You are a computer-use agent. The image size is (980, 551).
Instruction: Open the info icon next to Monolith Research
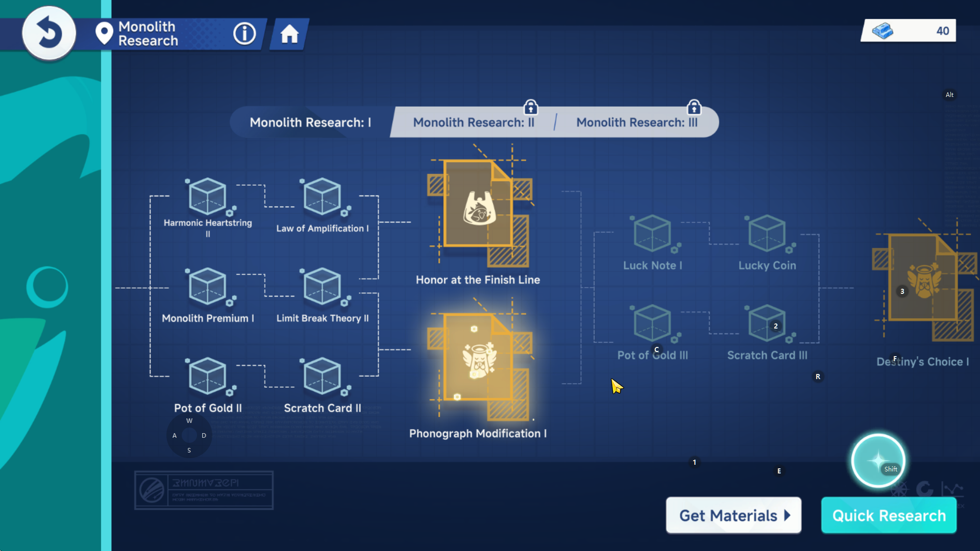(244, 34)
